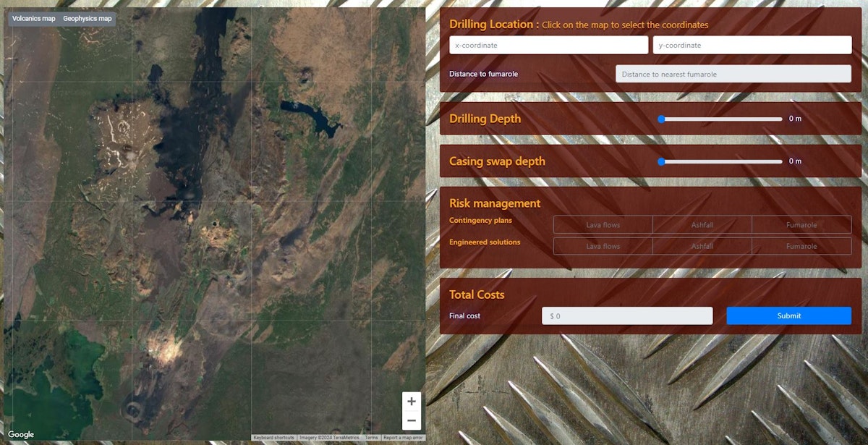Zoom out on the map
This screenshot has height=445, width=868.
point(411,420)
